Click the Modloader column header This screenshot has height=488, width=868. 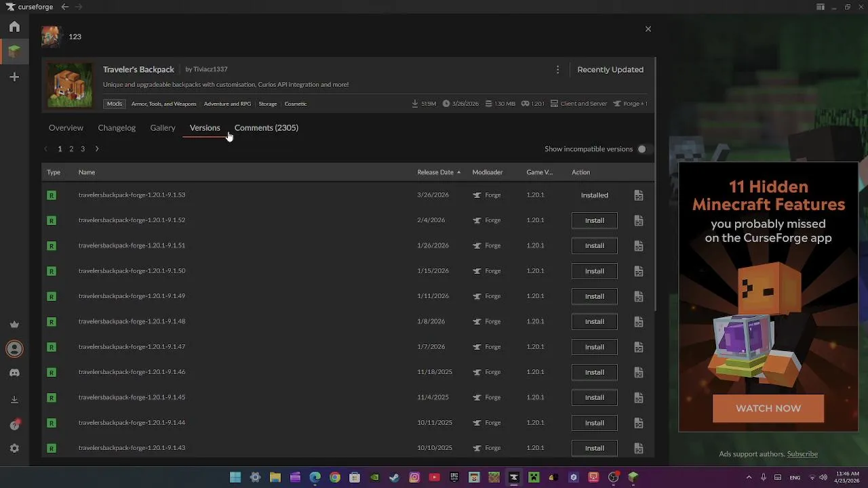click(488, 172)
